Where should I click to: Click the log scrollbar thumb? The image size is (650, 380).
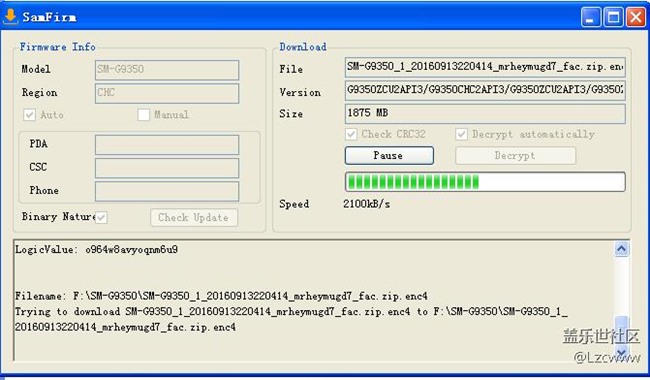point(621,329)
